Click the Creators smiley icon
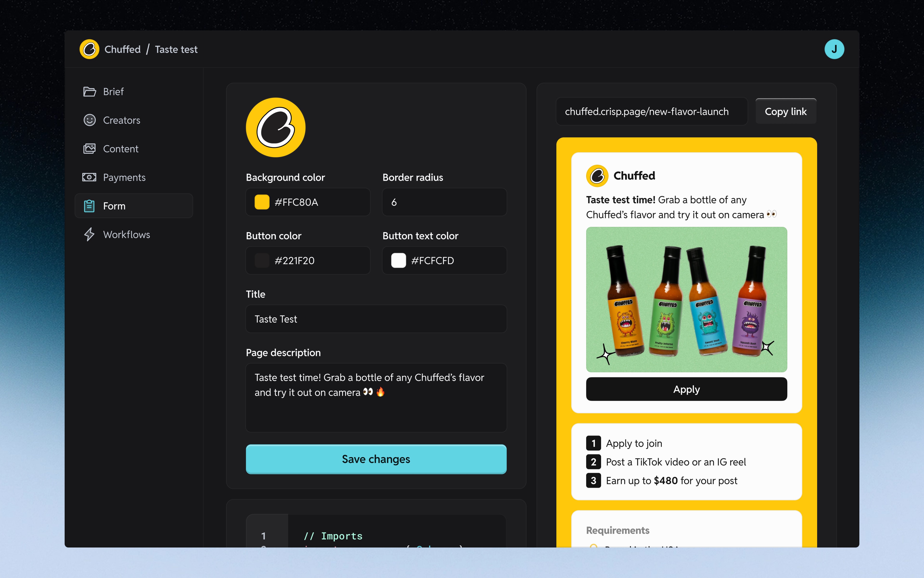The width and height of the screenshot is (924, 578). pyautogui.click(x=89, y=120)
